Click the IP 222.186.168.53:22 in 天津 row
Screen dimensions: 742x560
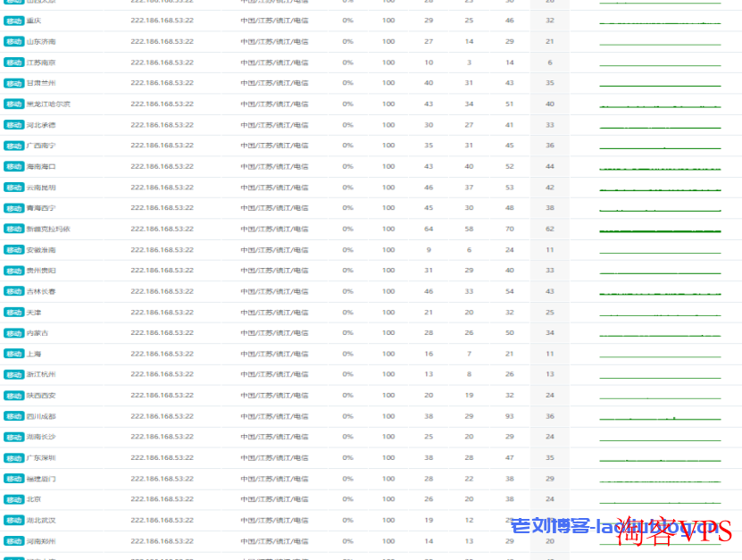[162, 313]
